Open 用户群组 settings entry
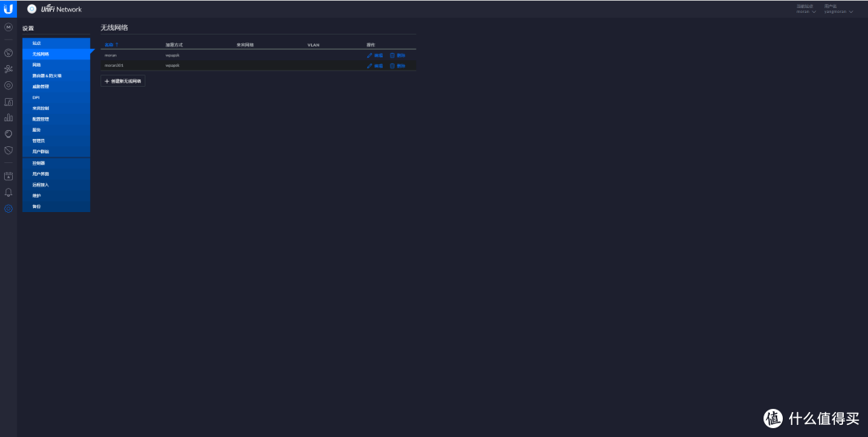868x437 pixels. pos(56,152)
